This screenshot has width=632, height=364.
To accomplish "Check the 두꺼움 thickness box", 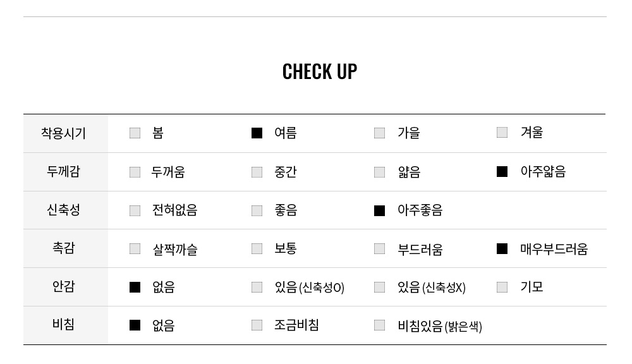I will click(x=135, y=172).
